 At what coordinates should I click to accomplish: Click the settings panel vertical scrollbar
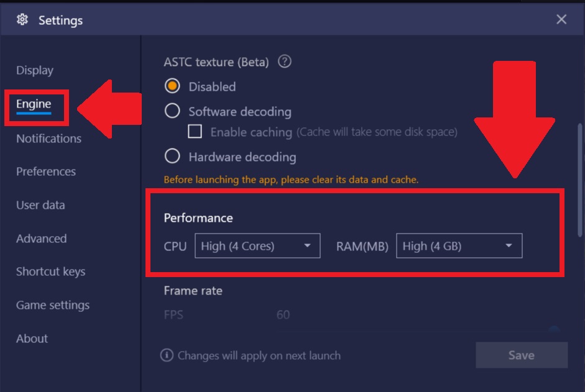580,180
